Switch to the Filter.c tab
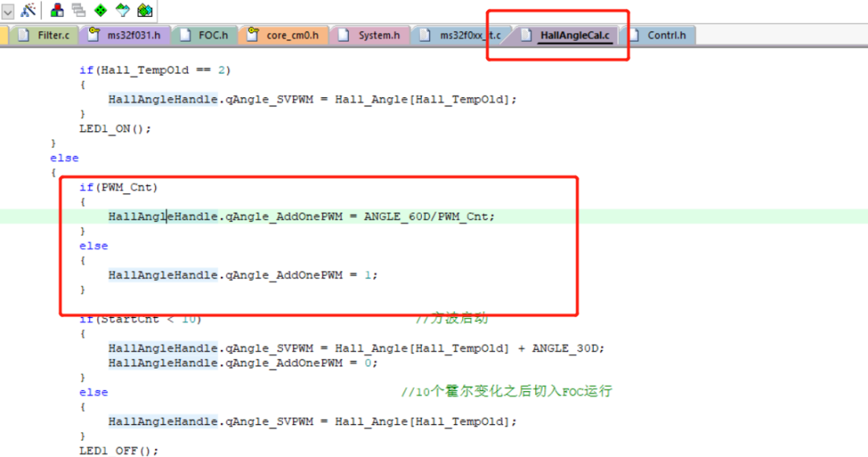 44,35
